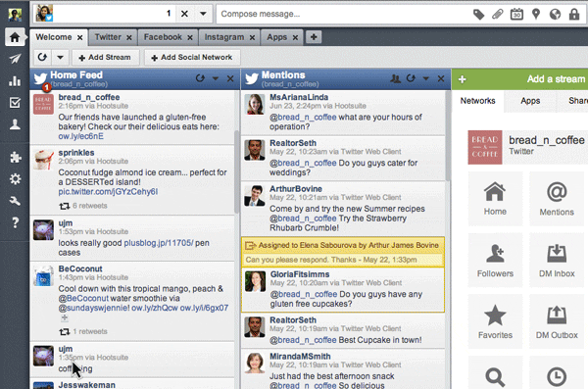This screenshot has width=588, height=389.
Task: Click the 6 retweets indicator
Action: (x=83, y=206)
